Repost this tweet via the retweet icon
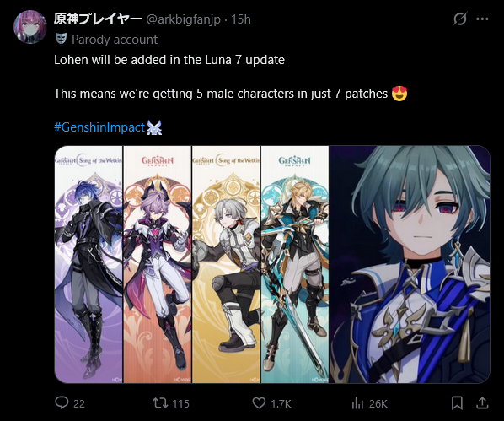This screenshot has height=421, width=504. (x=160, y=403)
